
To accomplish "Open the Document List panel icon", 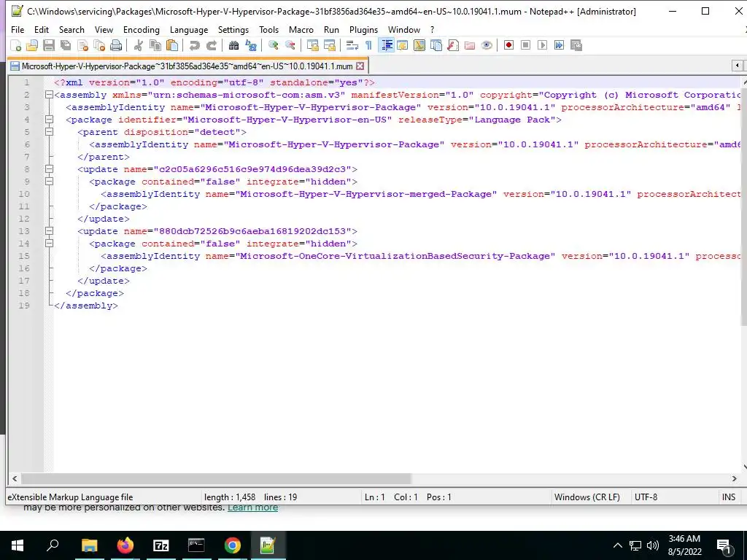I will (x=436, y=45).
